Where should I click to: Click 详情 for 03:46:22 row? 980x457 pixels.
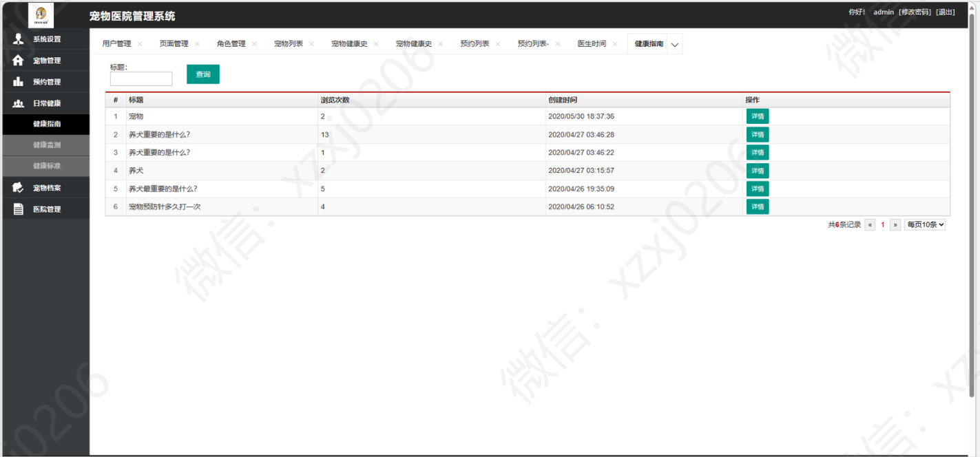(x=758, y=152)
